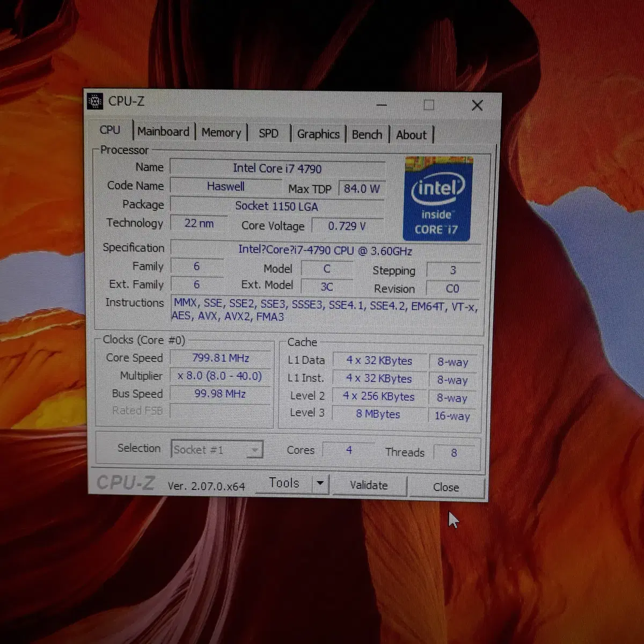
Task: Go to the Graphics tab
Action: pos(318,134)
